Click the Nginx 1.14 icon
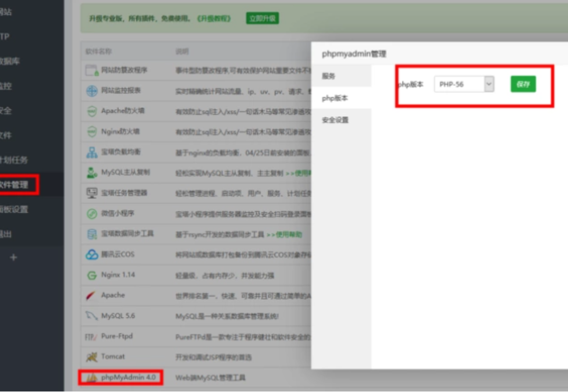The image size is (568, 392). pos(92,275)
